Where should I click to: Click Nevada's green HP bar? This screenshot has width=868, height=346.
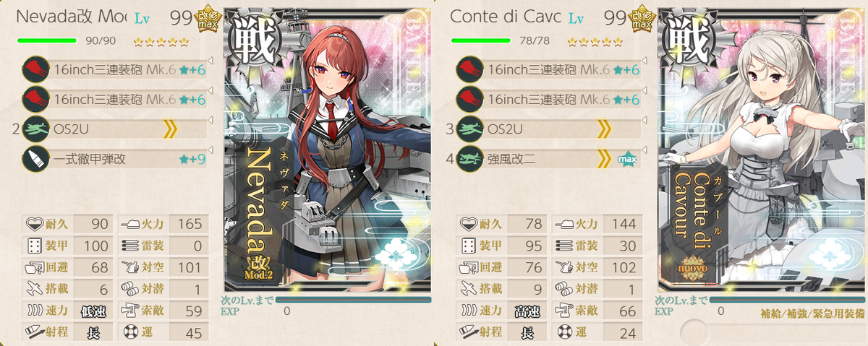(x=46, y=40)
